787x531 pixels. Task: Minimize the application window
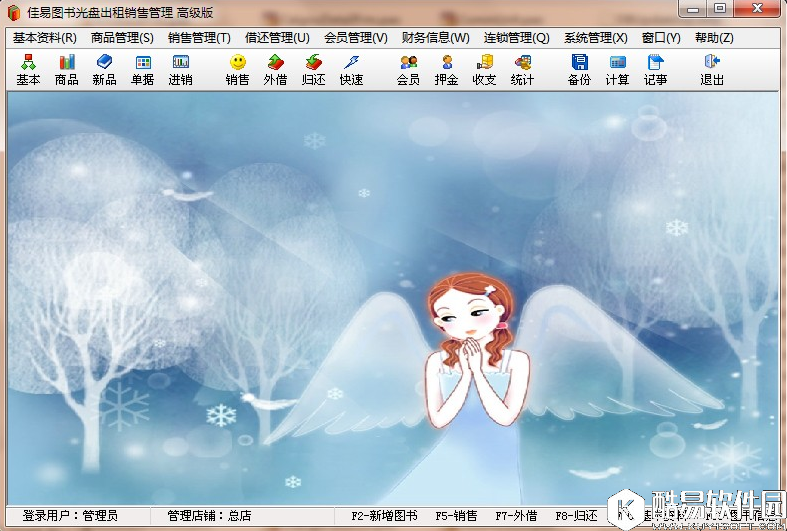(694, 9)
